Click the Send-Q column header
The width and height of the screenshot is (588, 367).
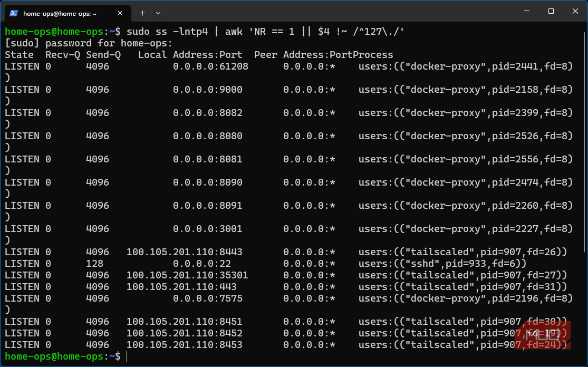click(103, 55)
